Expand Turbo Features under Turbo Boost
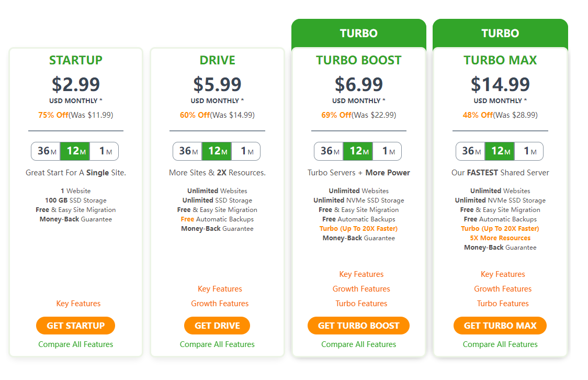Viewport: 588px width, 380px height. (361, 304)
